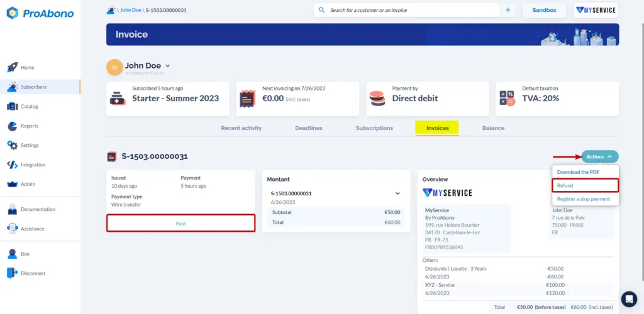Click the Disconnect door icon
The height and width of the screenshot is (314, 644).
(x=13, y=273)
